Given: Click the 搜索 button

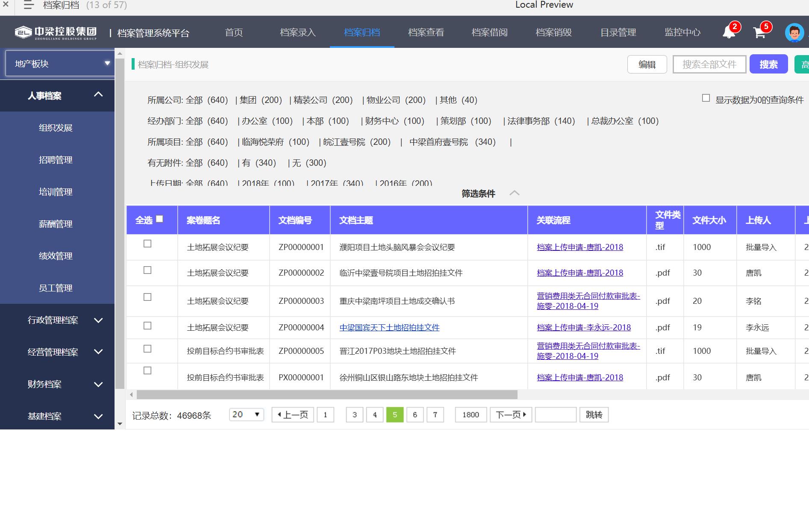Looking at the screenshot, I should (x=768, y=65).
